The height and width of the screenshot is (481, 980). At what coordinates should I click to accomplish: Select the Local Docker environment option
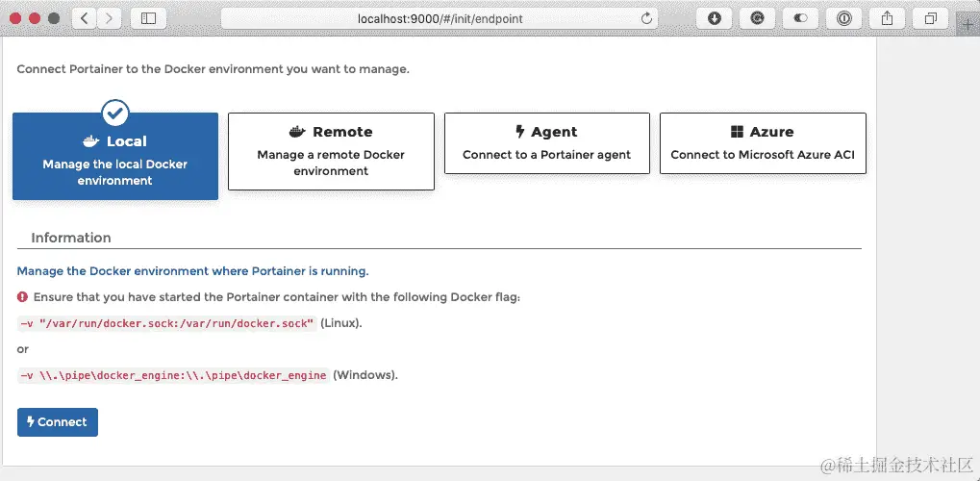pos(115,157)
